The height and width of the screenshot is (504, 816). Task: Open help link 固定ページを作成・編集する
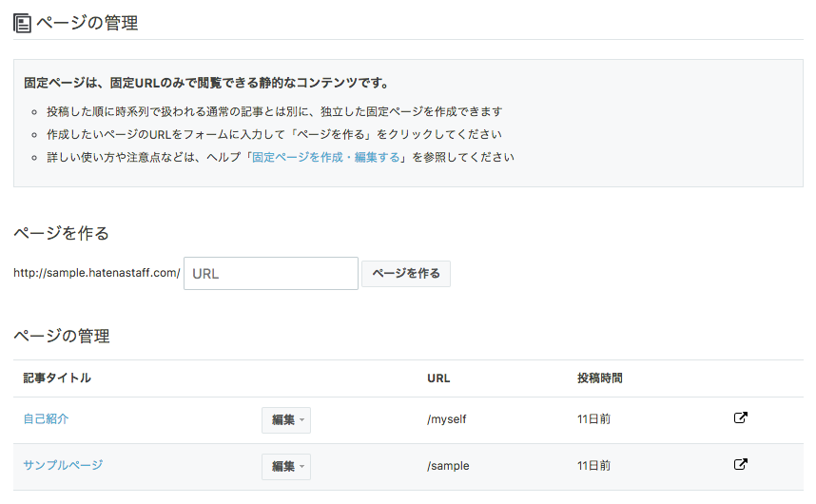[326, 157]
